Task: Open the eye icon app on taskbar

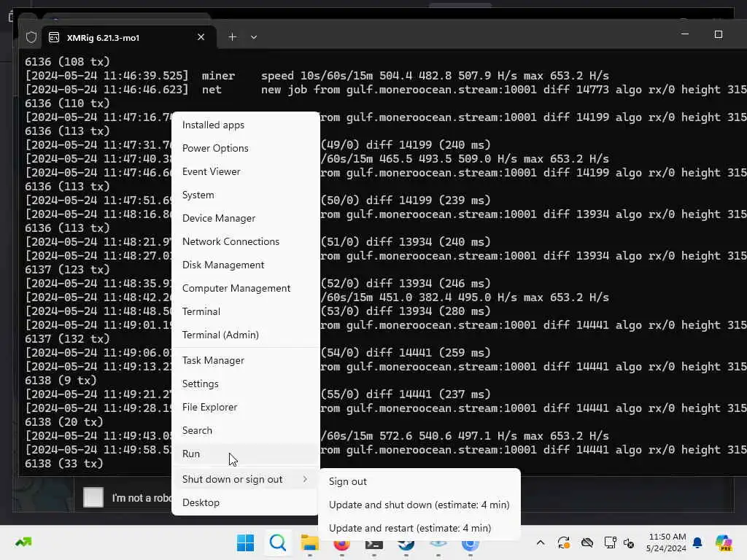Action: [438, 543]
